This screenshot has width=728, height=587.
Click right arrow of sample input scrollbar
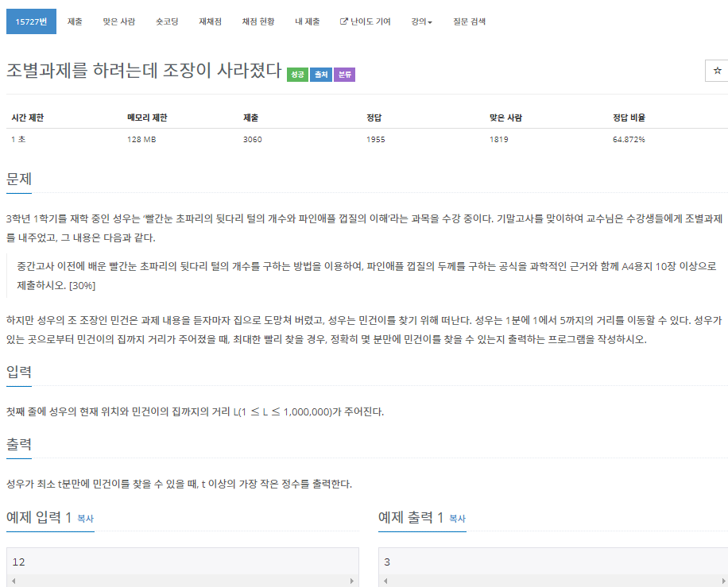[352, 581]
